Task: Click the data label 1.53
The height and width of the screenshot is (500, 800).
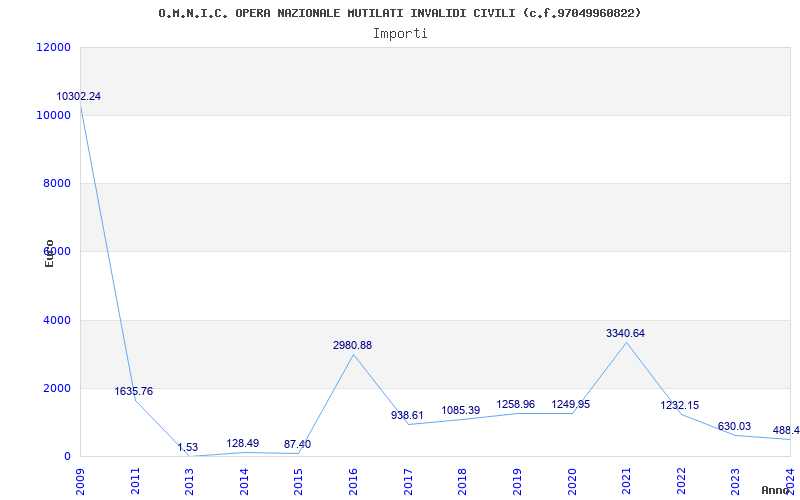Action: (188, 447)
